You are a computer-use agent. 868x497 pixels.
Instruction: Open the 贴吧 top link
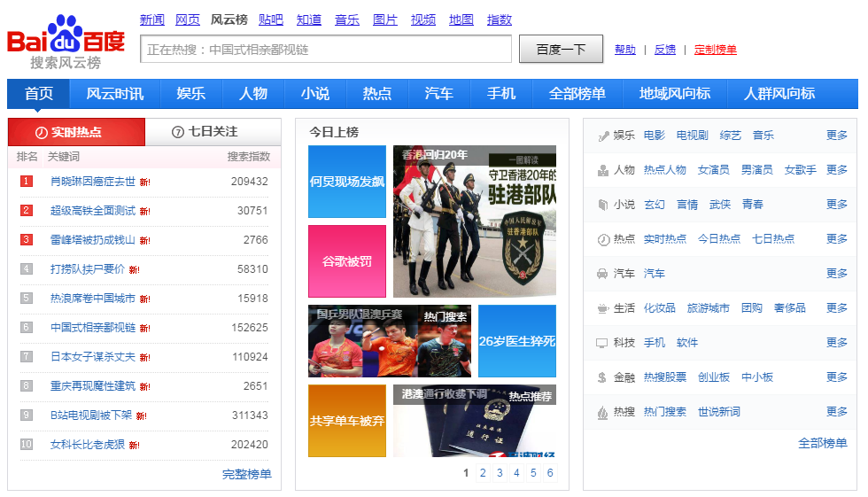(x=271, y=19)
